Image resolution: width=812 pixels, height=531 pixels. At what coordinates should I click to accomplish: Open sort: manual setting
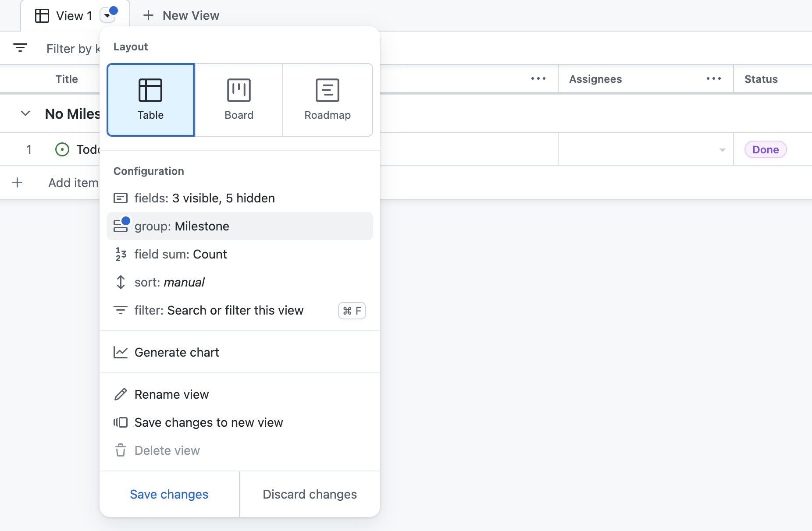tap(239, 282)
